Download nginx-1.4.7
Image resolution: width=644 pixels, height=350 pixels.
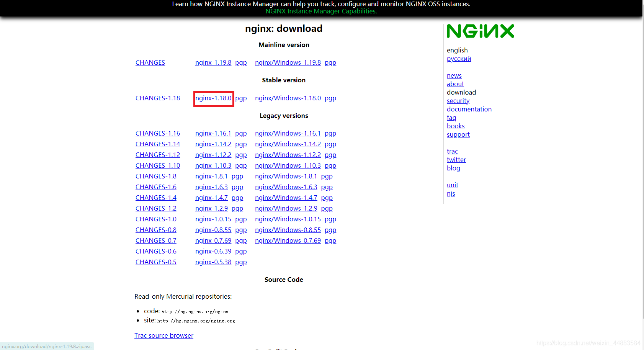(x=211, y=198)
